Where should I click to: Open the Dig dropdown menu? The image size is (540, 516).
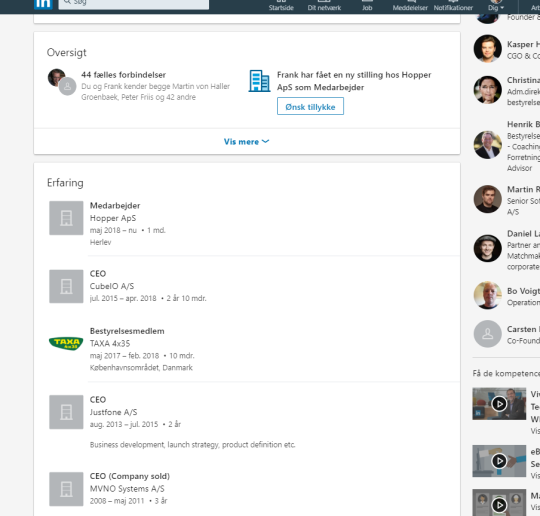pyautogui.click(x=496, y=6)
